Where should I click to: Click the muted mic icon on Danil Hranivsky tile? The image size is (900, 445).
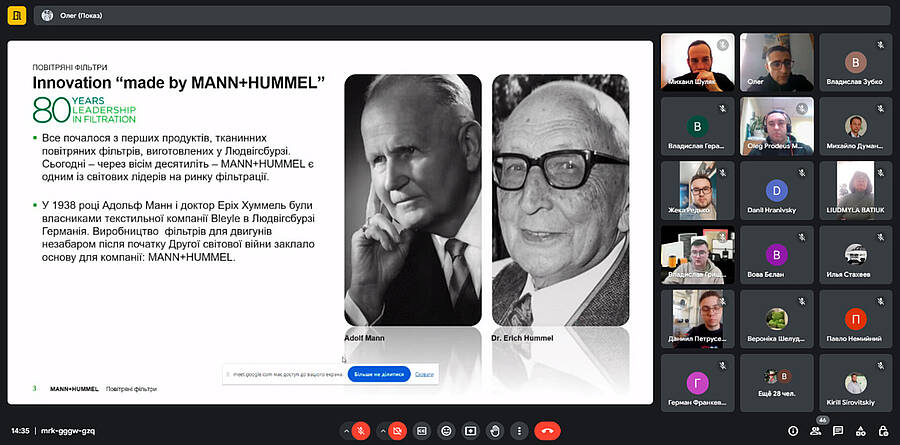tap(802, 173)
